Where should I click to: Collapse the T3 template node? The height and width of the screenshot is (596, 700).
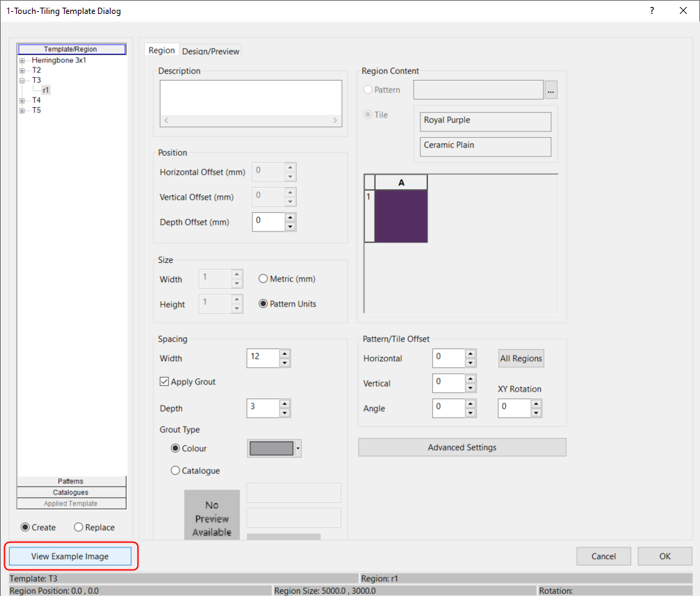[x=22, y=81]
